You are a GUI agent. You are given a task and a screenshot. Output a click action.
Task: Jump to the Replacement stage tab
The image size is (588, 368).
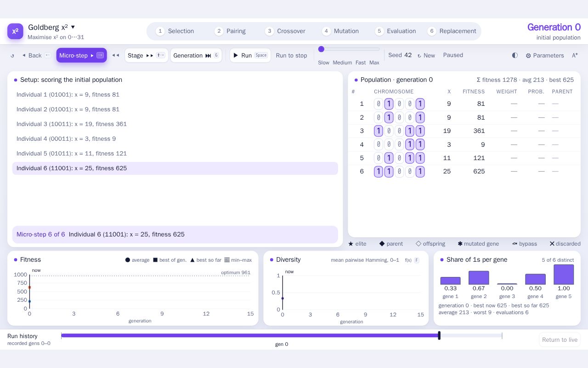coord(452,31)
